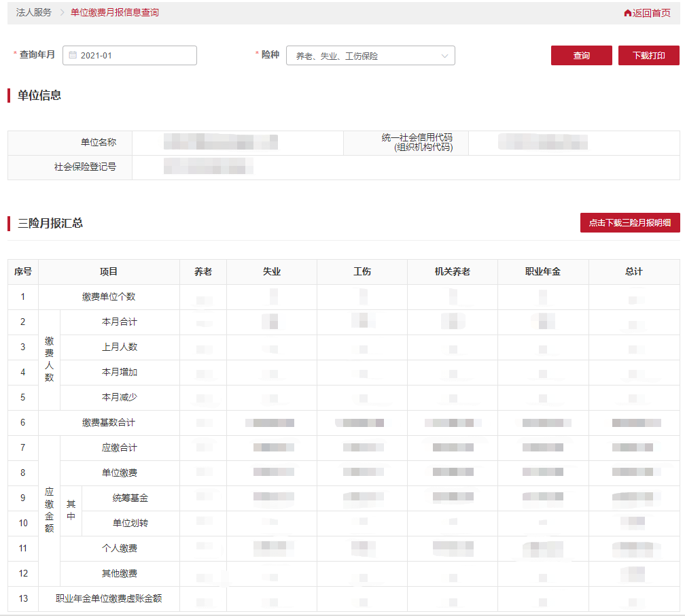Select the 机关养老 column header

[453, 272]
